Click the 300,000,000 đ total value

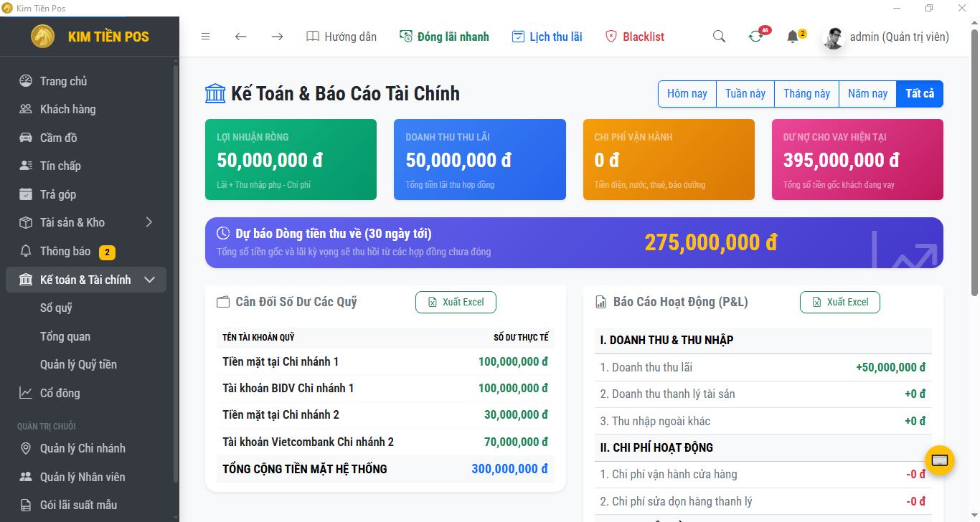coord(509,469)
